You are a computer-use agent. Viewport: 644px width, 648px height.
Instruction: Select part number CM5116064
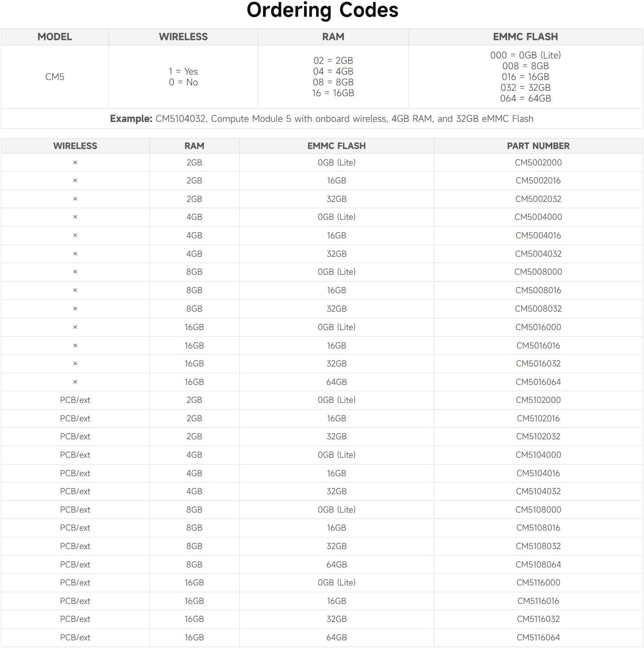(x=538, y=638)
